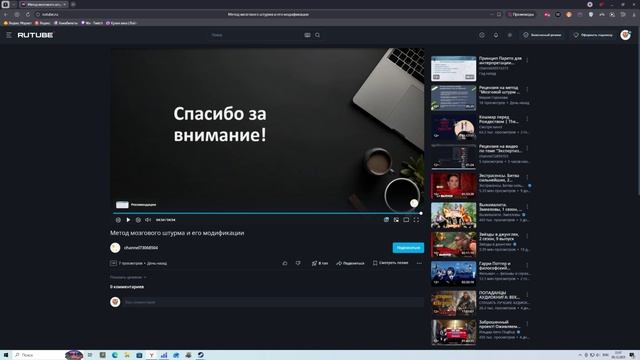
Task: Open 'Гарри Поттер и философский' video title
Action: click(495, 266)
